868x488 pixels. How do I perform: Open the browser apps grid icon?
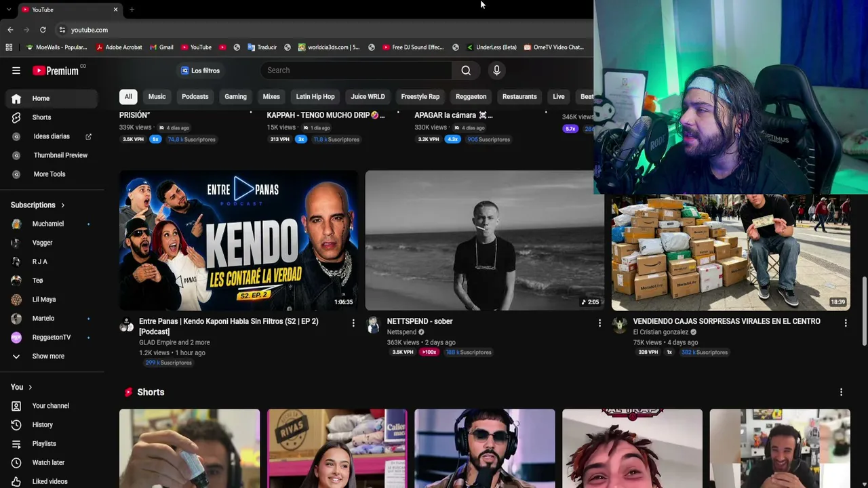coord(9,47)
